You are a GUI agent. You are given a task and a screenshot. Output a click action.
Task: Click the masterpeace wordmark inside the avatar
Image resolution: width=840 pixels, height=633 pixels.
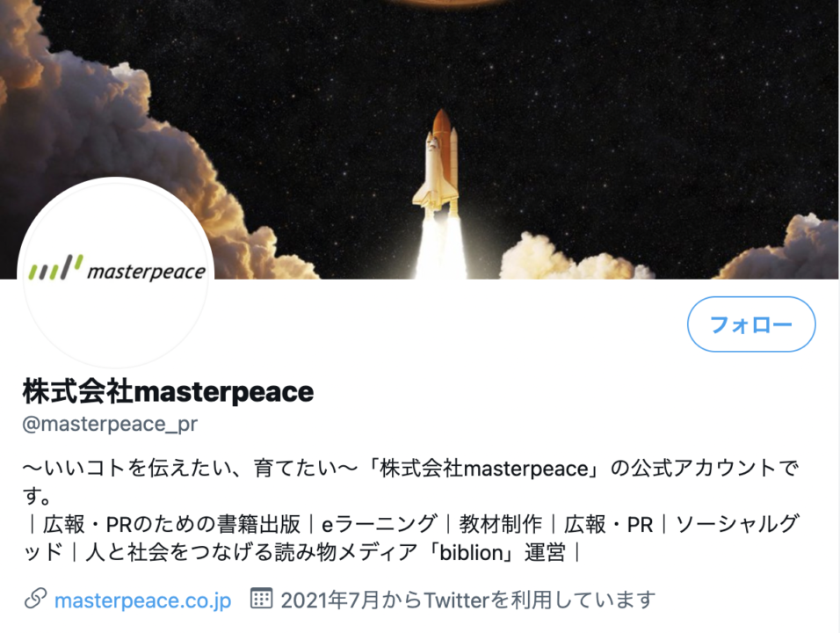[x=146, y=272]
